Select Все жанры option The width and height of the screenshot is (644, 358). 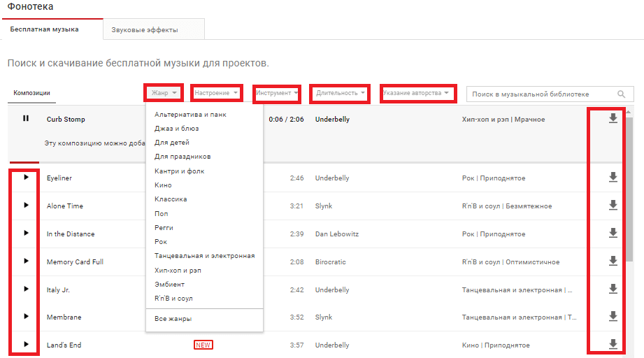click(173, 319)
